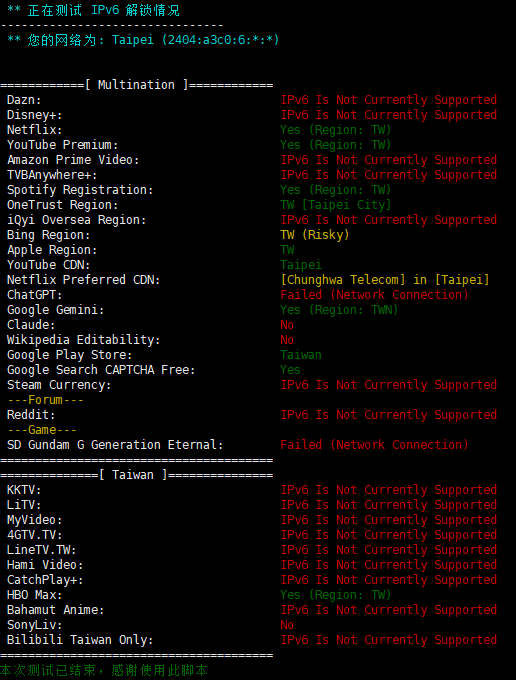Click the 'SonyLiv:' label

click(x=35, y=625)
